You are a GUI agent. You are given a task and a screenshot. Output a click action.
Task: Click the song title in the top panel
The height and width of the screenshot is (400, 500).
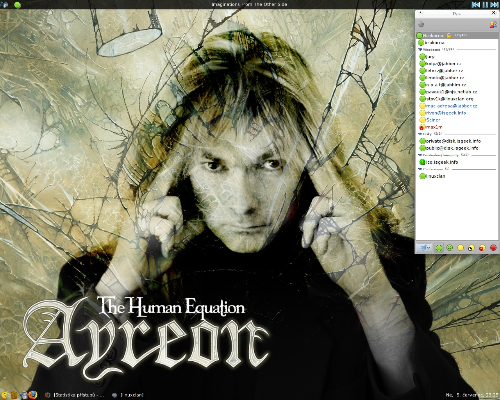tap(249, 4)
